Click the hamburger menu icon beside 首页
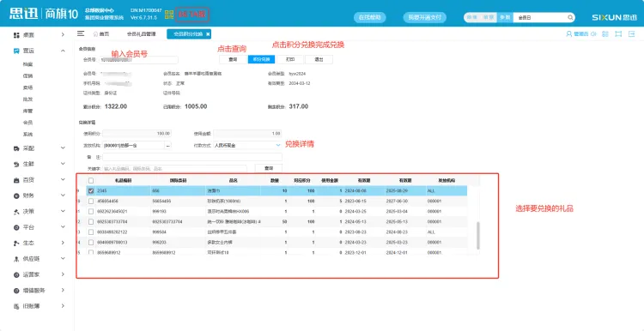644x331 pixels. click(x=81, y=33)
